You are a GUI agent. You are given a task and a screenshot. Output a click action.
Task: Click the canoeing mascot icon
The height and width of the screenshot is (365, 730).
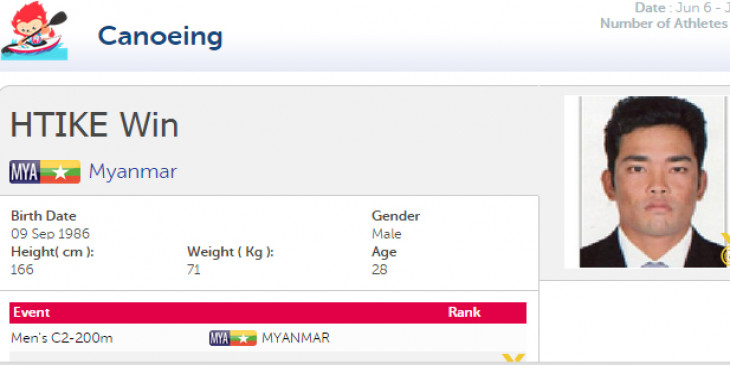(34, 31)
